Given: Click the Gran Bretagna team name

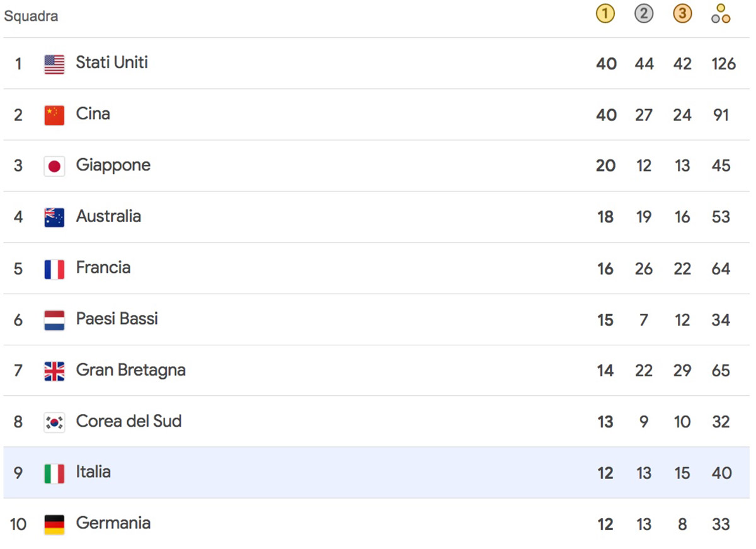Looking at the screenshot, I should (x=130, y=370).
